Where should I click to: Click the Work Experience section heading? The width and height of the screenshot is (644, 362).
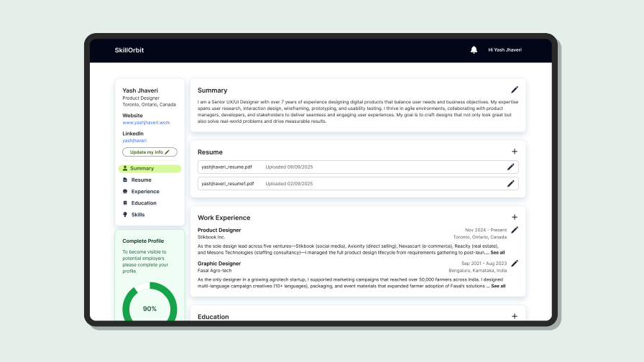point(224,218)
